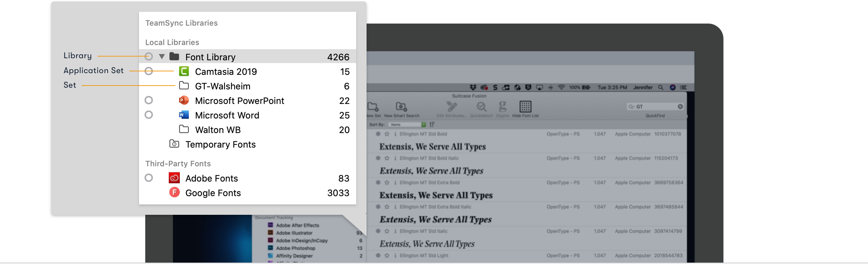The width and height of the screenshot is (868, 264).
Task: Click the sort order direction icon
Action: click(432, 124)
